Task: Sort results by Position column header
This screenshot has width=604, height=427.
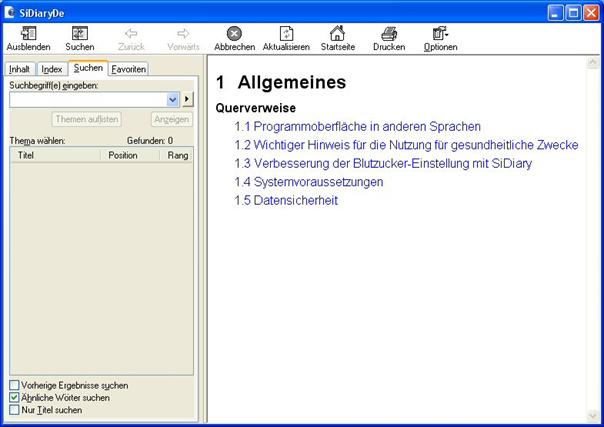Action: 130,155
